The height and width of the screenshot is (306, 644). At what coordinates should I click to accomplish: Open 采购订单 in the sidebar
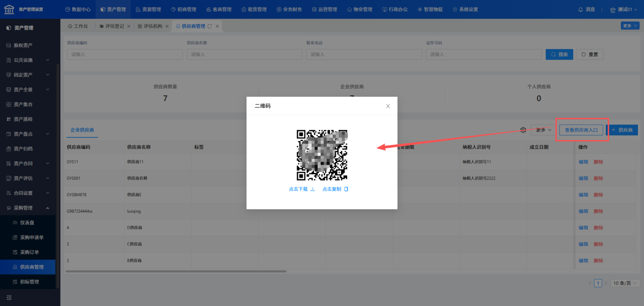tap(28, 252)
